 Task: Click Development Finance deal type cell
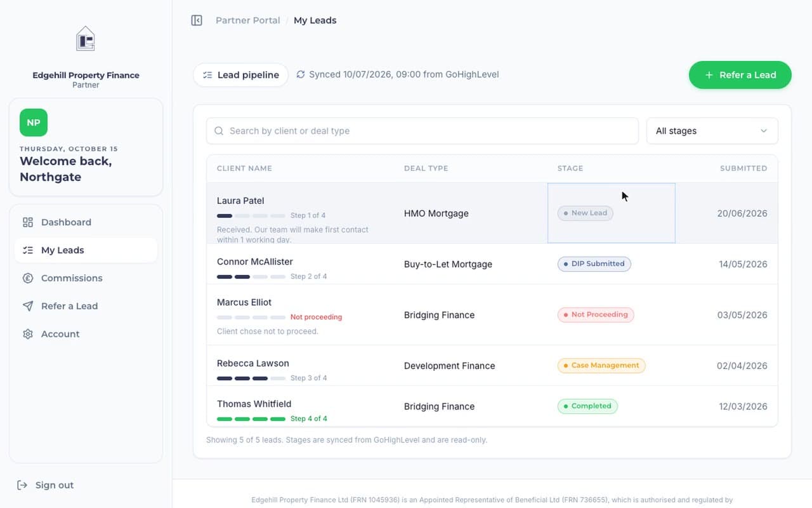tap(450, 366)
